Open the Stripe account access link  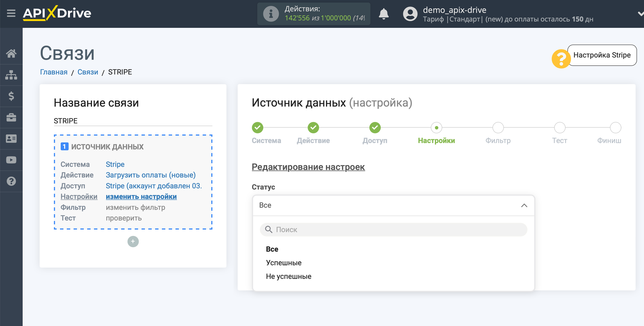pyautogui.click(x=154, y=186)
